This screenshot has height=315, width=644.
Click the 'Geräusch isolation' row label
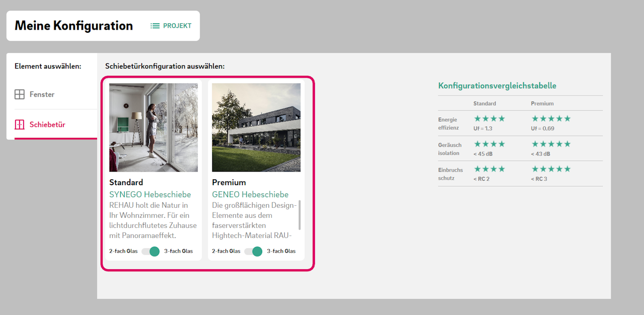coord(449,149)
